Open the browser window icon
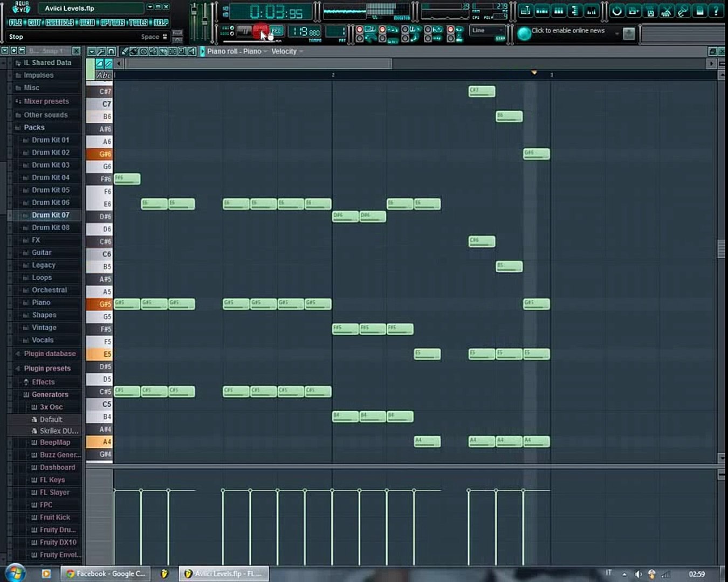728x582 pixels. [x=575, y=11]
